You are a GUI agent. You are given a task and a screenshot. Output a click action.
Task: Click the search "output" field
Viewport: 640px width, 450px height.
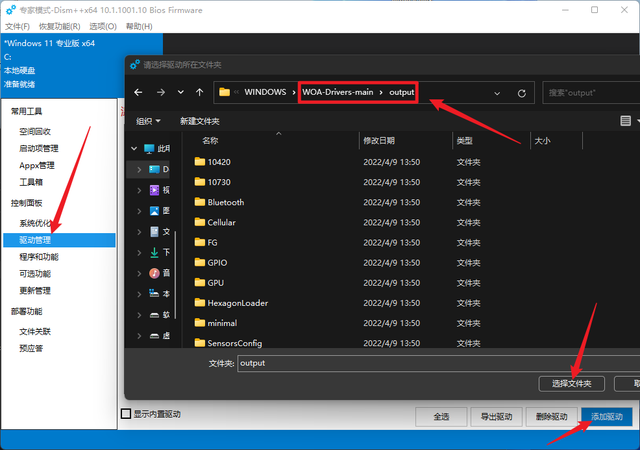591,93
